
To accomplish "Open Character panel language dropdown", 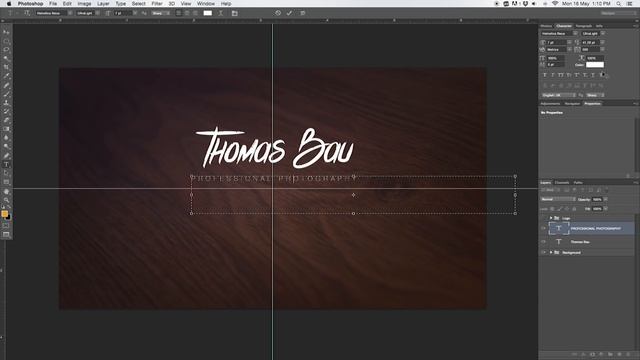I will point(558,95).
